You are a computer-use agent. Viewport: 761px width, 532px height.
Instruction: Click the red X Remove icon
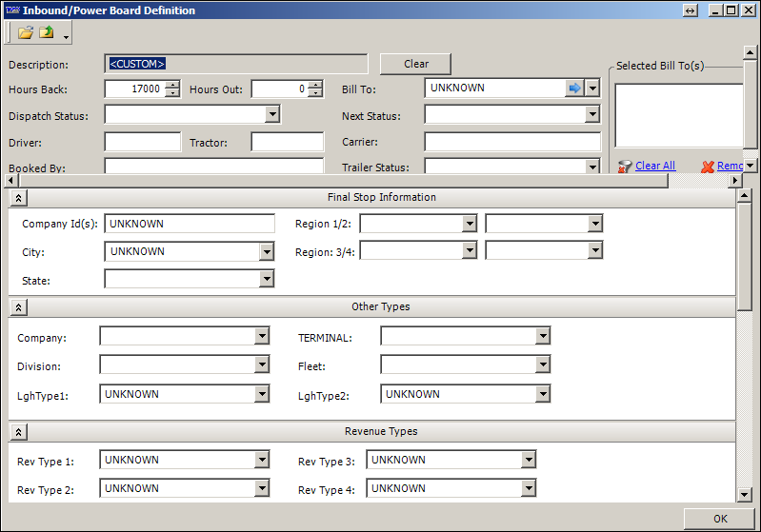(708, 167)
